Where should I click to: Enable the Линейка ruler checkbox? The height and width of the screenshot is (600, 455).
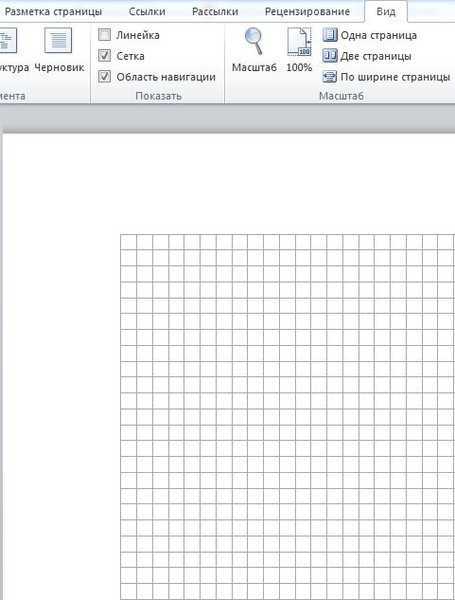[x=104, y=35]
